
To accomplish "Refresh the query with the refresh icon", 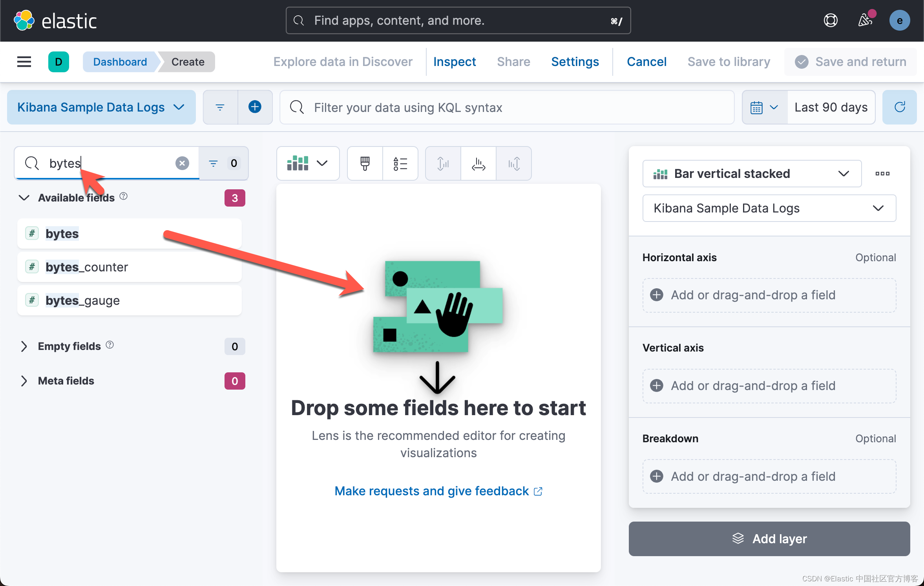I will (x=900, y=107).
